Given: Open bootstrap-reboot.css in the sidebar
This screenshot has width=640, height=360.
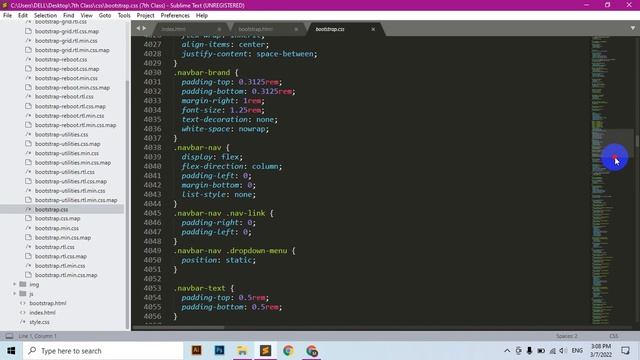Looking at the screenshot, I should pos(61,59).
